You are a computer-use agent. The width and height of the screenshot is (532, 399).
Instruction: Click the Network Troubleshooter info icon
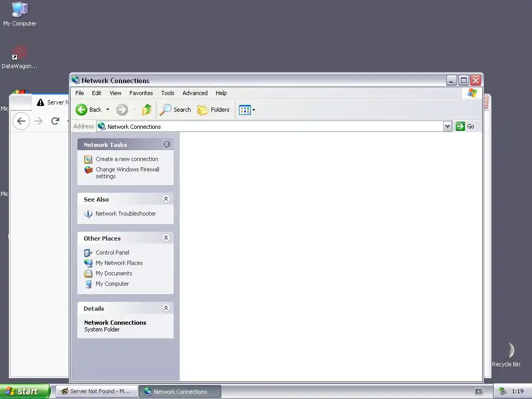pos(88,214)
